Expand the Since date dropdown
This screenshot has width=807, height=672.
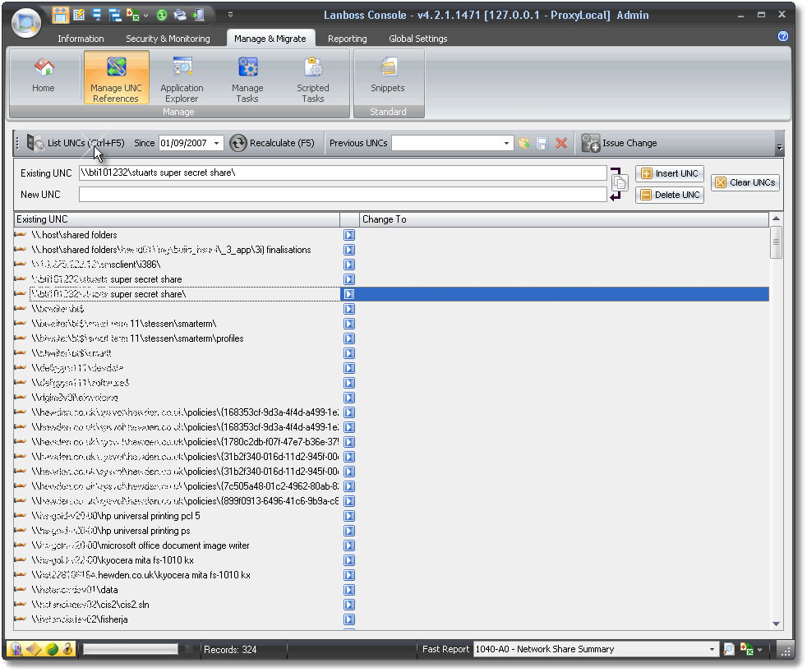[x=217, y=143]
